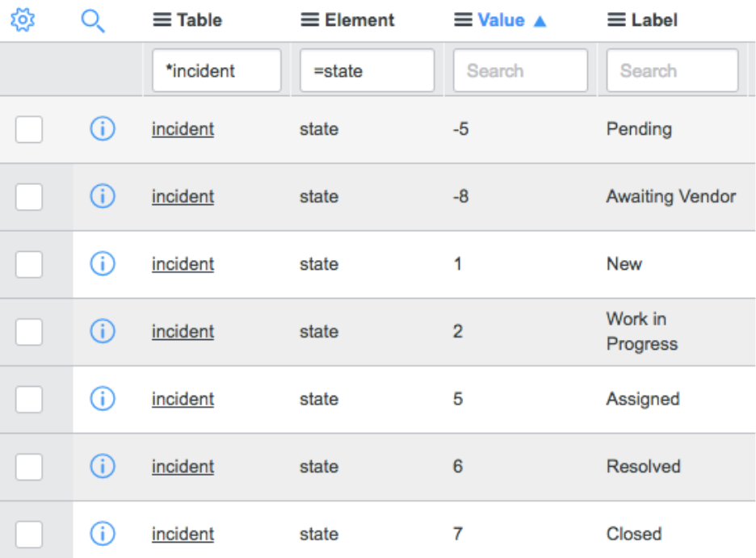Open the Table column context menu
This screenshot has width=756, height=558.
pyautogui.click(x=161, y=19)
